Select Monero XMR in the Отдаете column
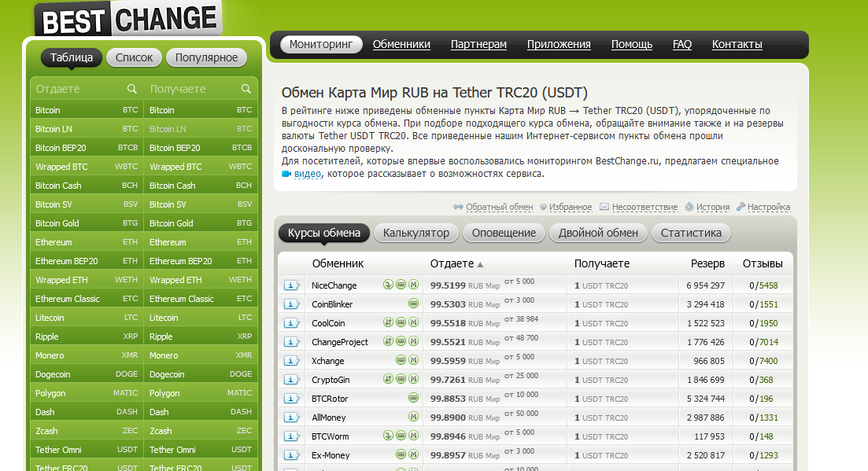This screenshot has height=471, width=868. (87, 355)
